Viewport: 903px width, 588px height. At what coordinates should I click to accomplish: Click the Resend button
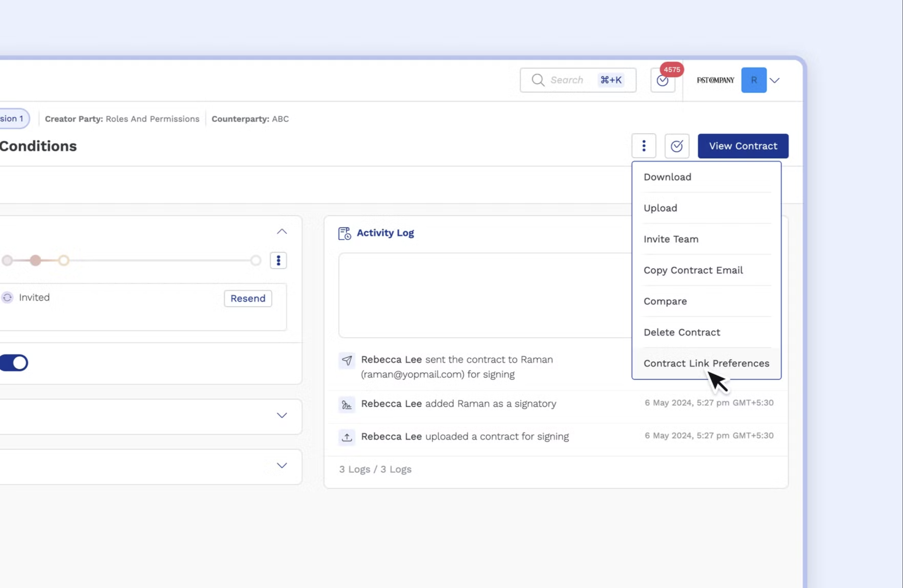pyautogui.click(x=248, y=298)
